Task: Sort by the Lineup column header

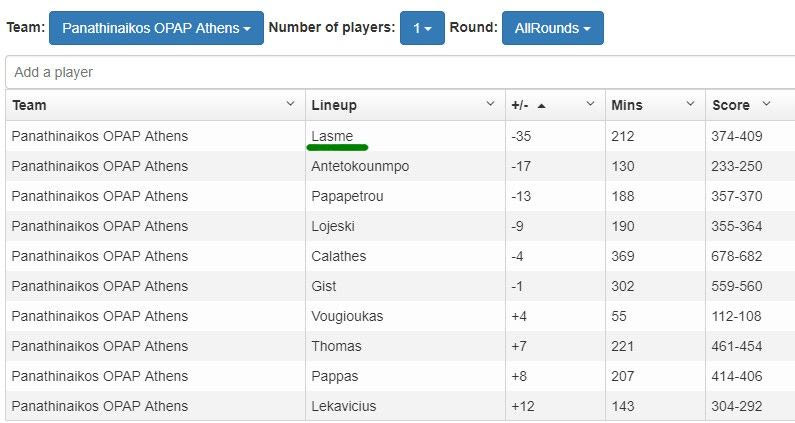Action: click(x=334, y=105)
